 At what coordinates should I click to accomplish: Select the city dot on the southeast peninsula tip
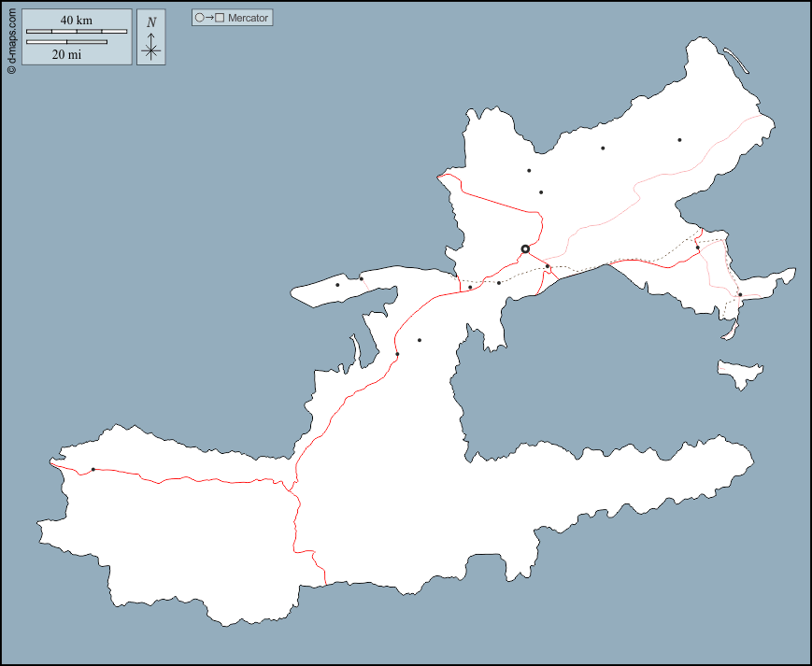740,295
